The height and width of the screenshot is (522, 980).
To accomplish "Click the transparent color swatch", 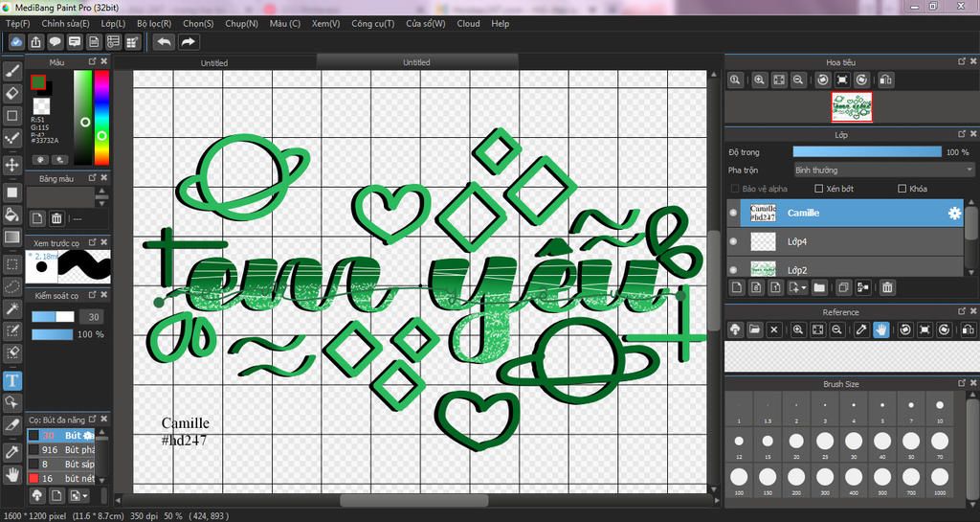I will click(x=42, y=106).
